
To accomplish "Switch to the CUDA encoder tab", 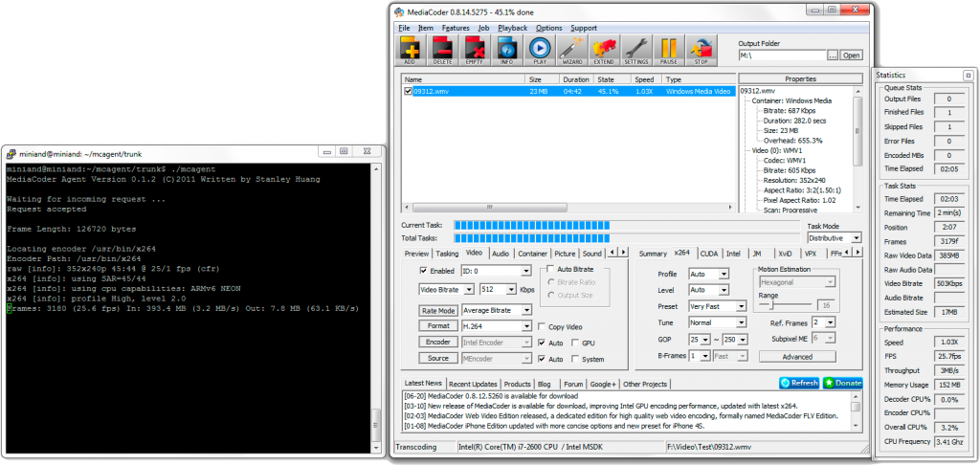I will pyautogui.click(x=709, y=254).
